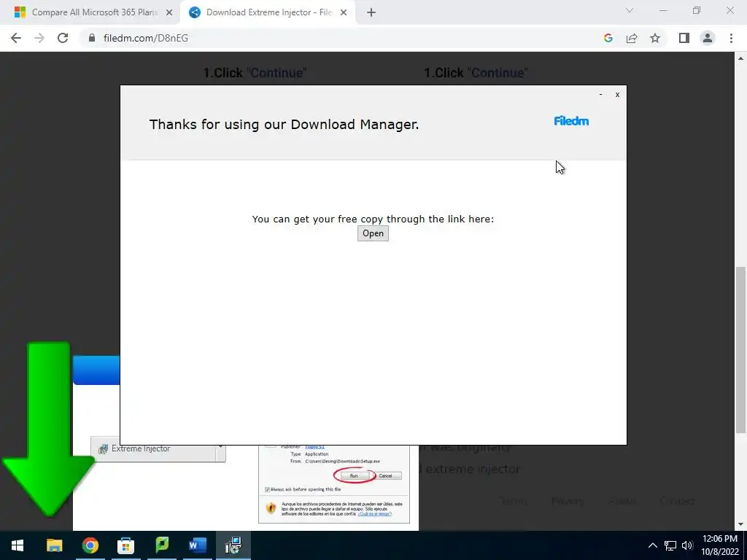This screenshot has width=747, height=560.
Task: Open Microsoft Store from taskbar
Action: click(x=125, y=545)
